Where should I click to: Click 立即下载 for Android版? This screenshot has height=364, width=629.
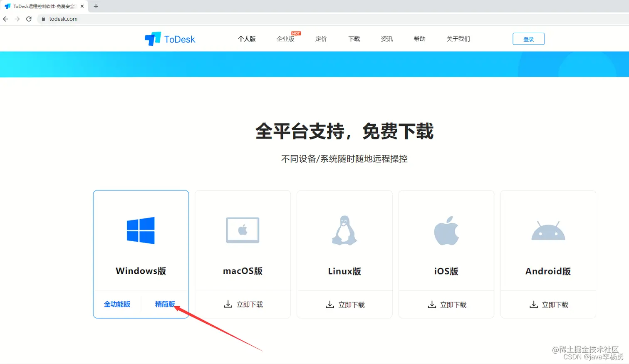(555, 305)
